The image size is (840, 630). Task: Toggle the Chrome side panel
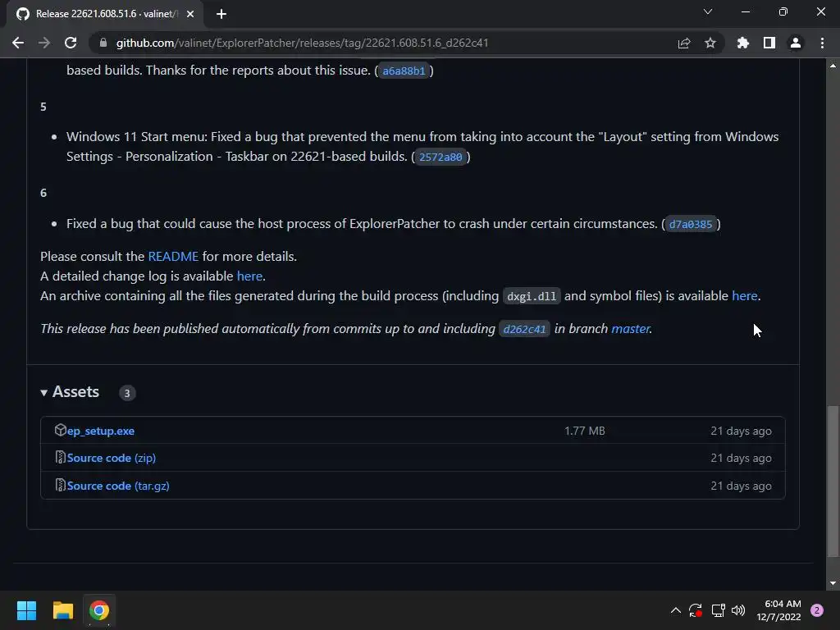(x=769, y=43)
